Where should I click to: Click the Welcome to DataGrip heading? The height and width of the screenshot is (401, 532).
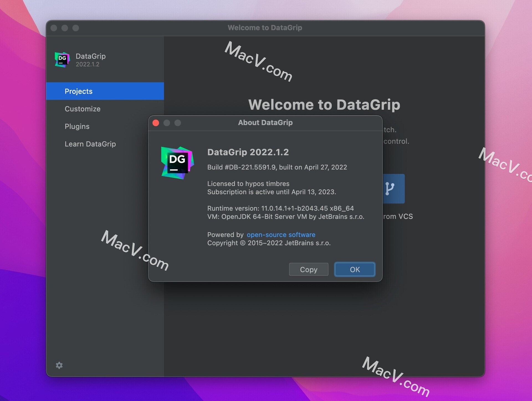point(324,104)
